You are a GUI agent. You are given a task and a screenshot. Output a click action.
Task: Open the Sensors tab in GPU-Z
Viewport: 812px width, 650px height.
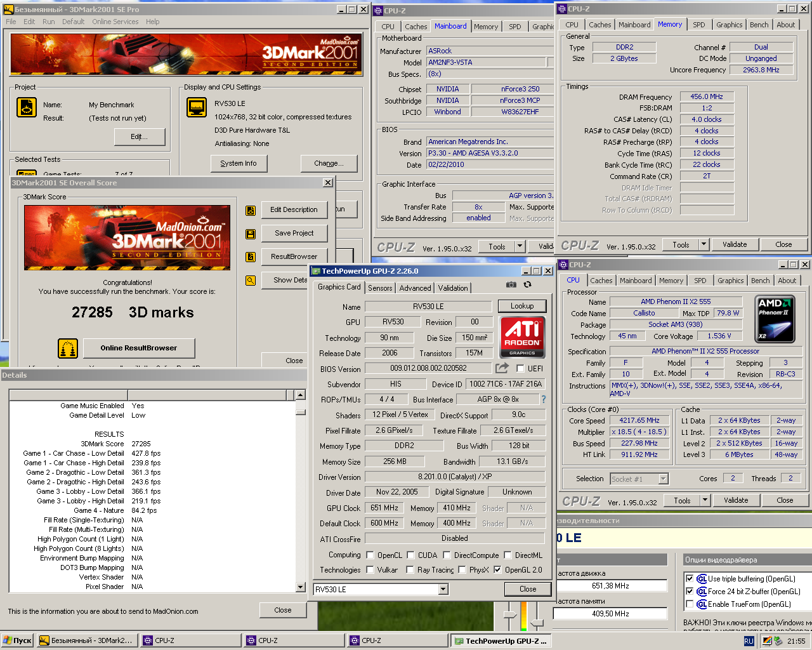(x=380, y=288)
